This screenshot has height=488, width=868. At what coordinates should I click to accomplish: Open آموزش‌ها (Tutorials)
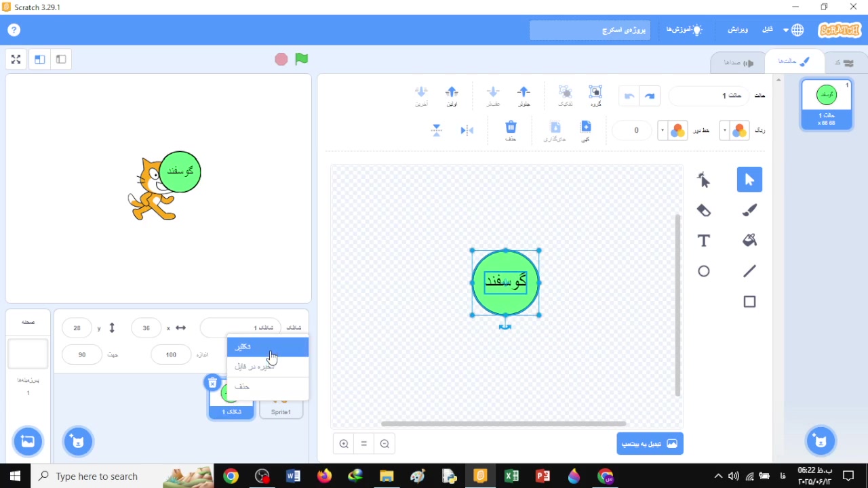click(x=684, y=30)
